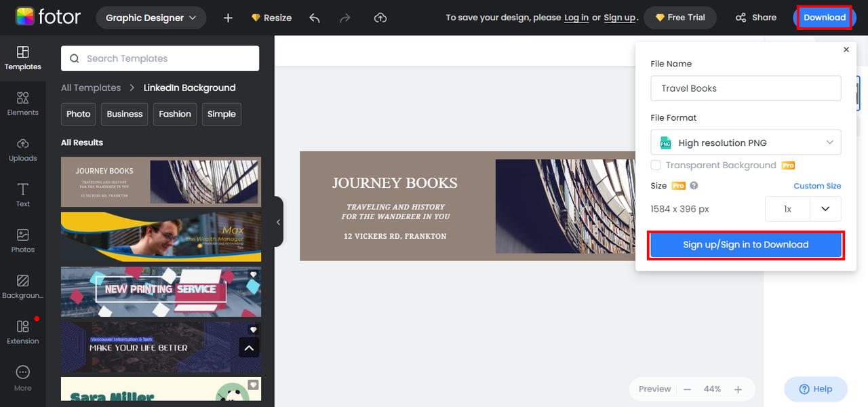Screen dimensions: 868x407
Task: Click Sign up/Sign in to Download
Action: (746, 245)
